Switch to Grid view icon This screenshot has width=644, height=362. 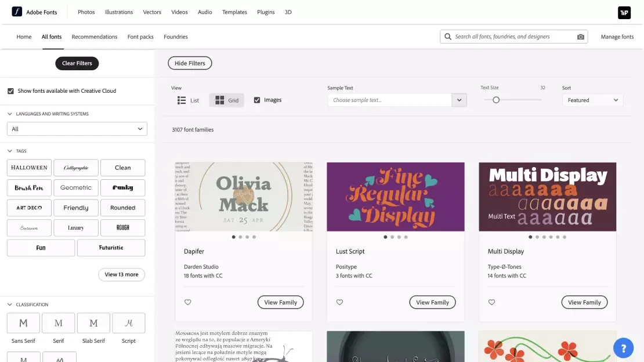tap(220, 100)
